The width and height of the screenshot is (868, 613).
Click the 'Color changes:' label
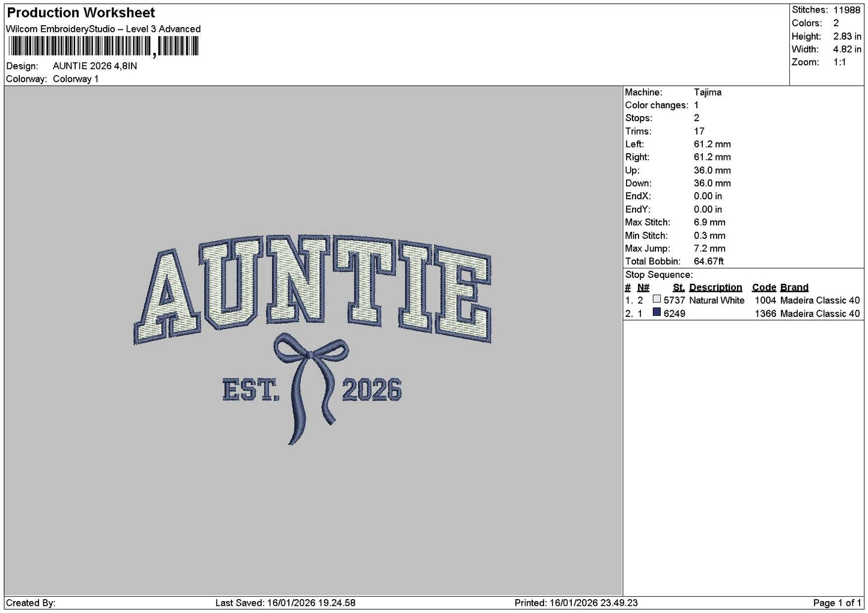[x=657, y=105]
